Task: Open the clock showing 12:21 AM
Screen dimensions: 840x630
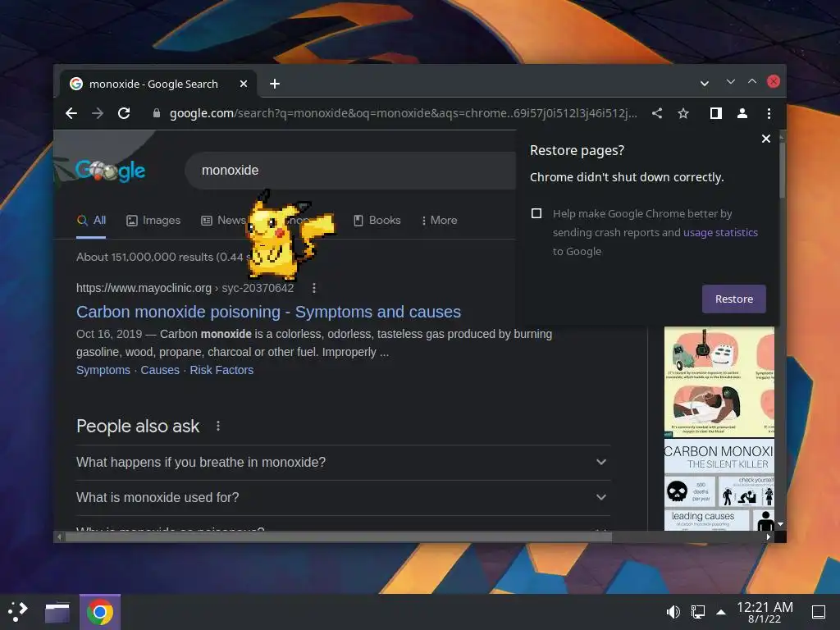Action: click(765, 612)
